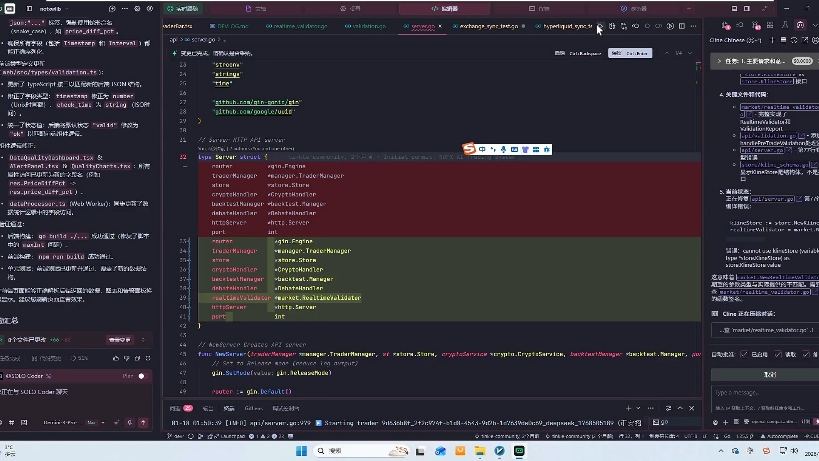Click the highlighted diff review button
Screen dimensions: 819x461
coord(630,53)
